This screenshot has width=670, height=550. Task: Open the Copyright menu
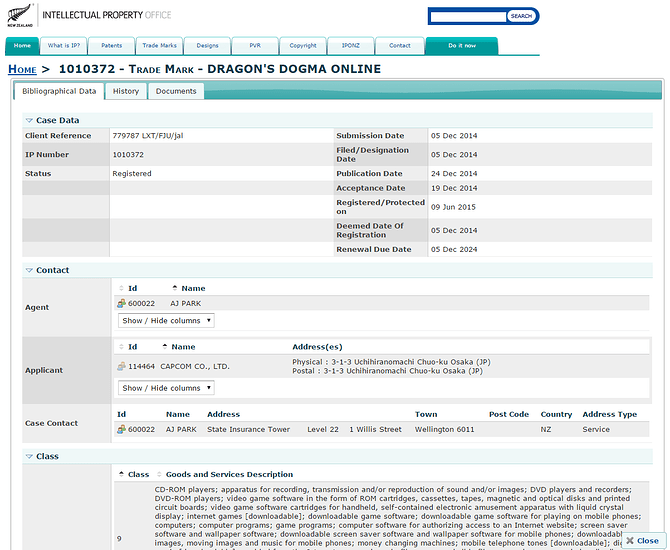303,46
